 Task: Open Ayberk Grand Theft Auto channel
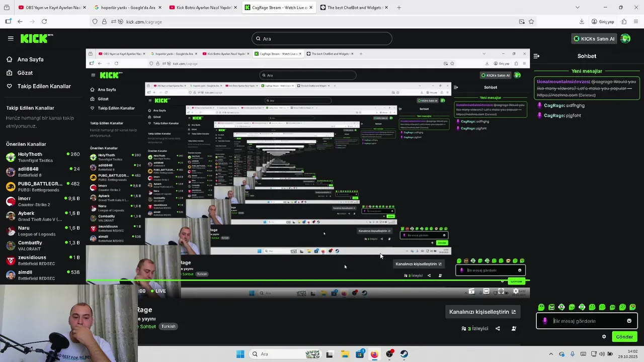pos(43,216)
